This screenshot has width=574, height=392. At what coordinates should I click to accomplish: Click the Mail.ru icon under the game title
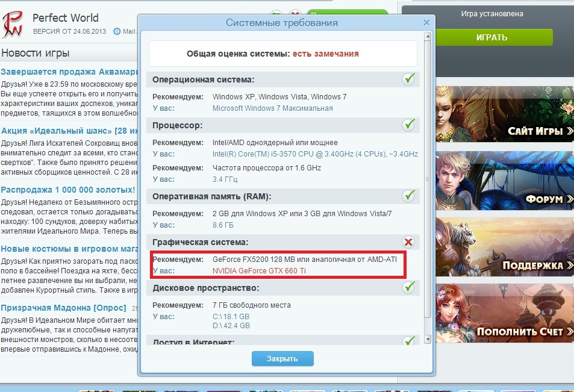[x=117, y=31]
